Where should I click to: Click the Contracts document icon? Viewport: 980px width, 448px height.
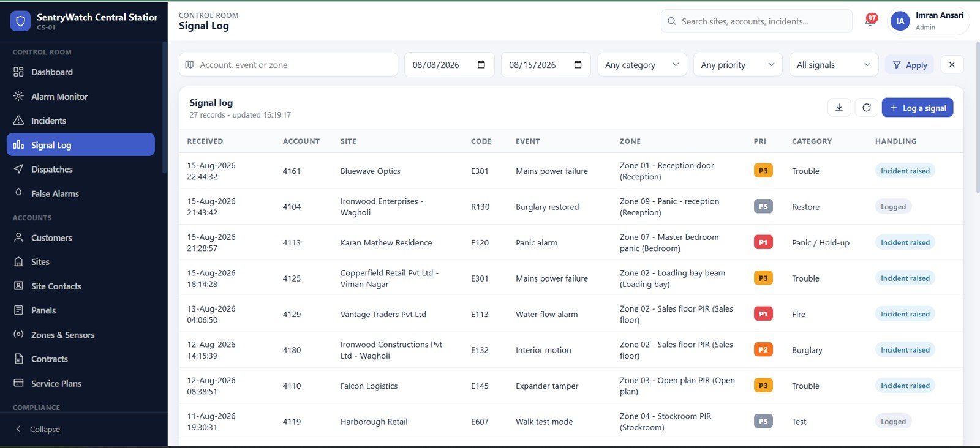18,359
